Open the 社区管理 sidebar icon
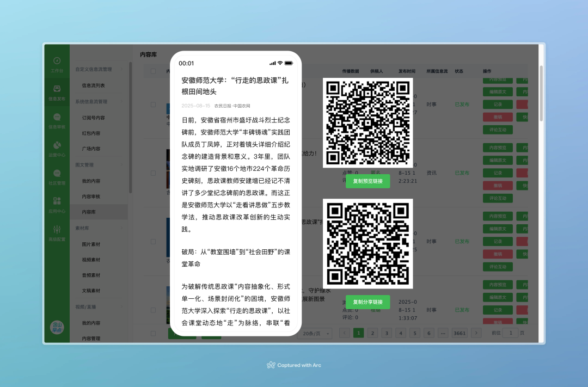This screenshot has width=588, height=387. pos(57,176)
